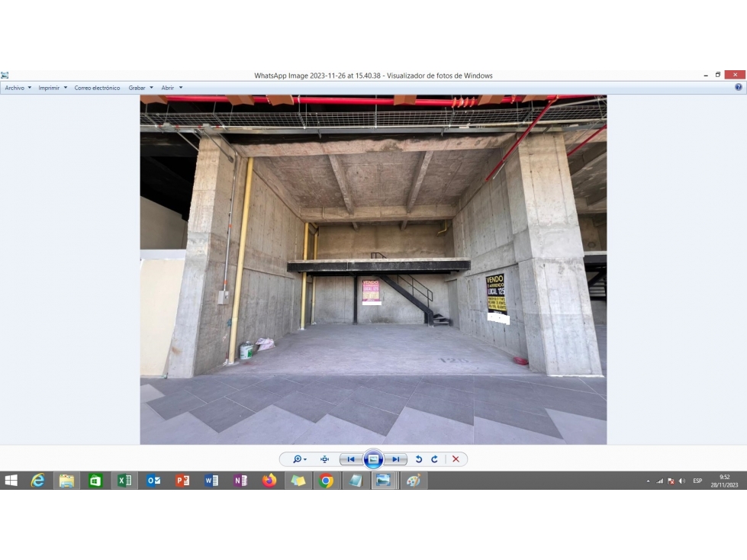747x560 pixels.
Task: Toggle the system volume icon
Action: [682, 481]
